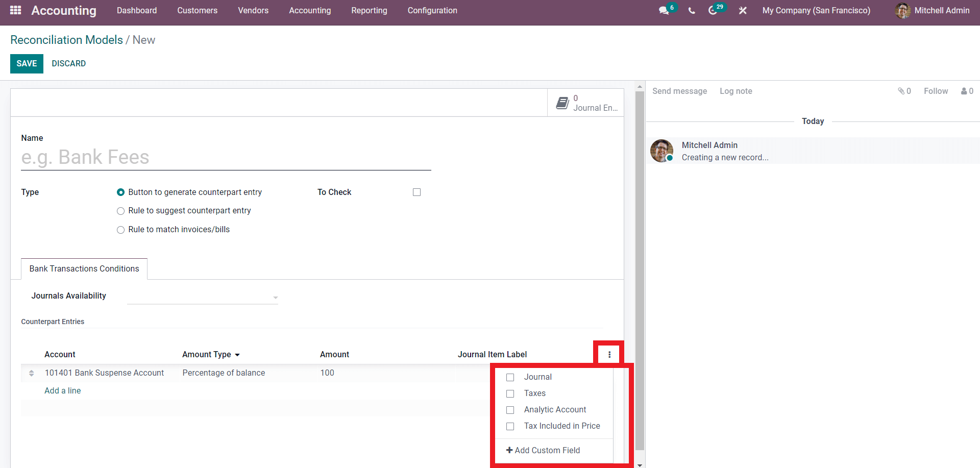Enable the To Check checkbox
This screenshot has height=468, width=980.
point(416,192)
